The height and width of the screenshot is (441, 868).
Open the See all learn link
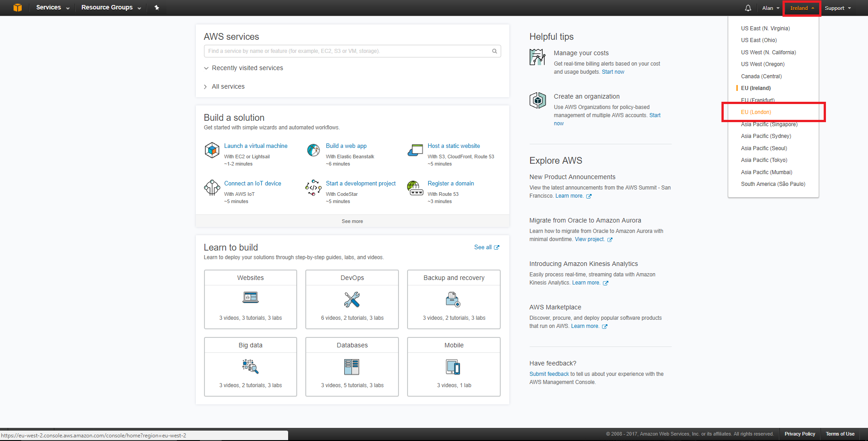click(483, 247)
